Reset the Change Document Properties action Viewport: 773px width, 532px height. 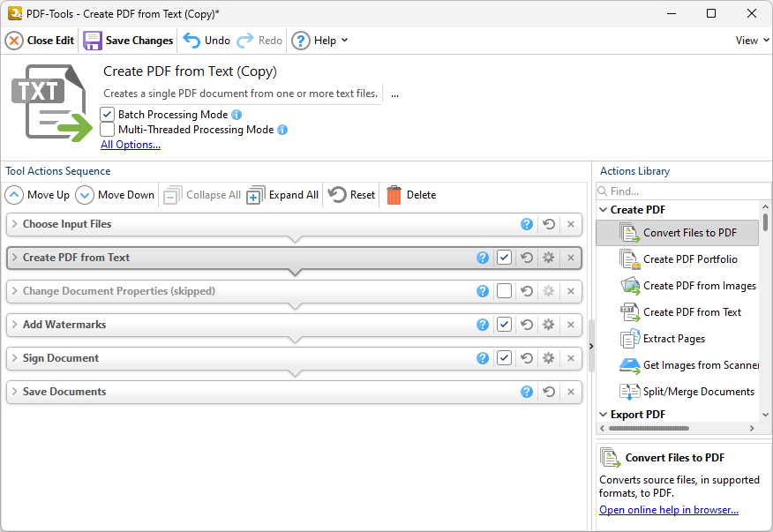pyautogui.click(x=527, y=291)
